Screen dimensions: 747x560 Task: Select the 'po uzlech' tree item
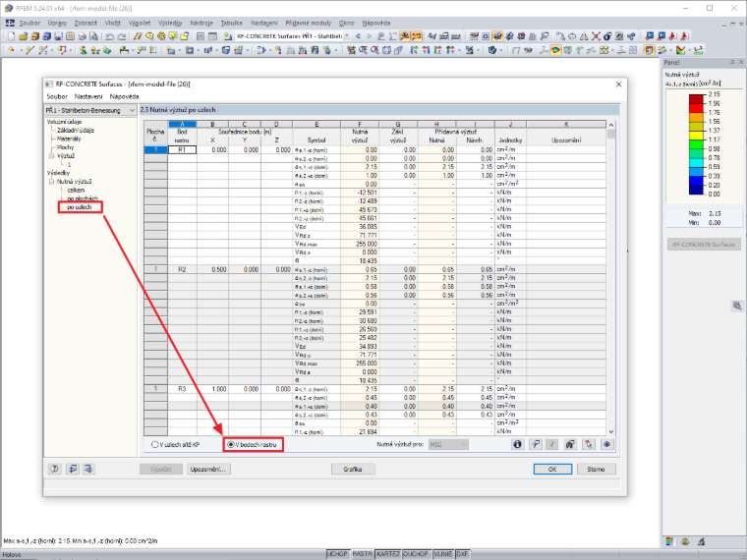[79, 207]
